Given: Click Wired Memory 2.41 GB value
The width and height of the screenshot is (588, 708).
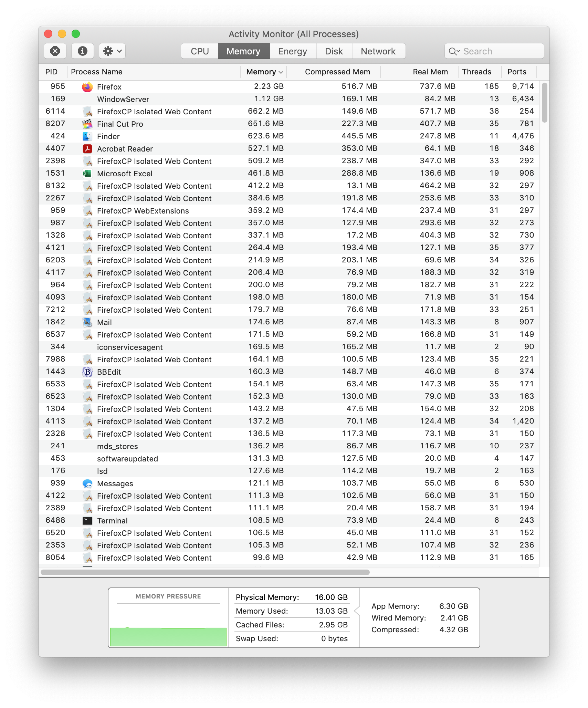Looking at the screenshot, I should pyautogui.click(x=454, y=618).
